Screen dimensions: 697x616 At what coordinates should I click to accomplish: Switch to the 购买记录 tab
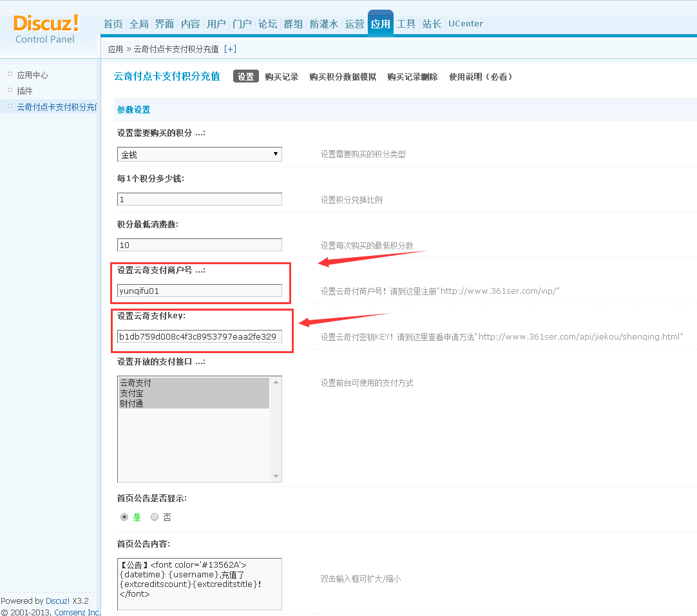coord(282,77)
